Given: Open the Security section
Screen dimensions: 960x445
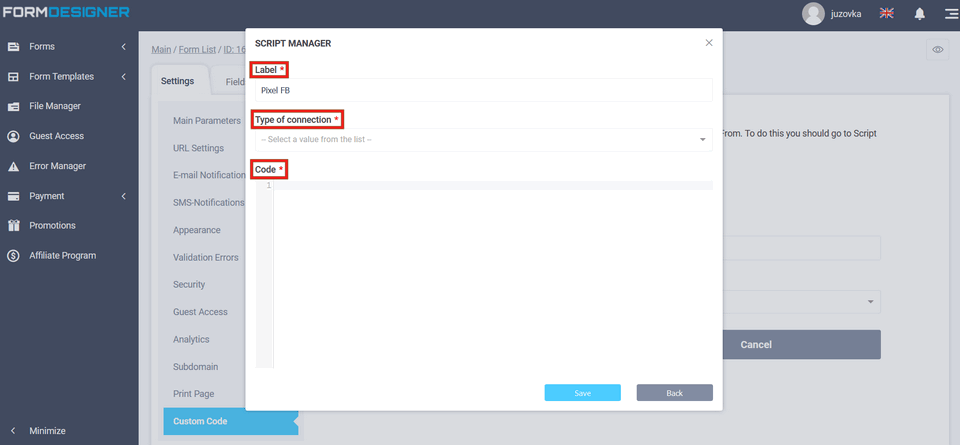Looking at the screenshot, I should tap(189, 285).
